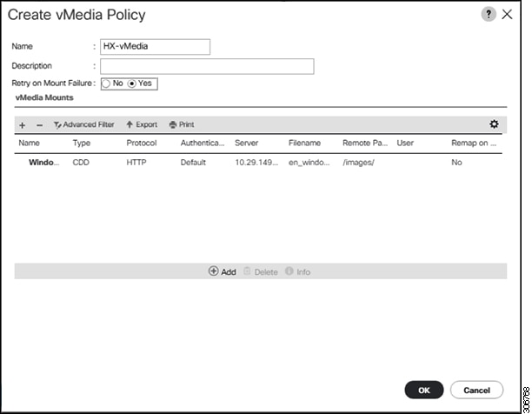
Task: Sort by the Name column header
Action: (x=30, y=143)
